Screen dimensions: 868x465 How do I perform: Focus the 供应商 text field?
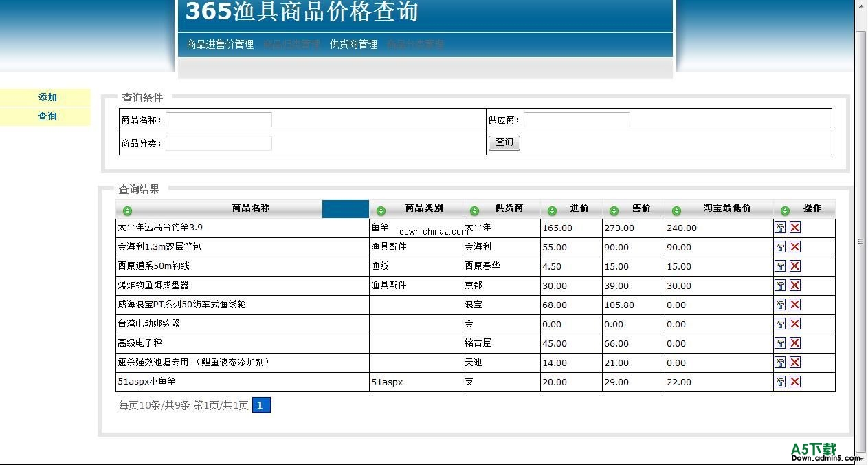[577, 120]
